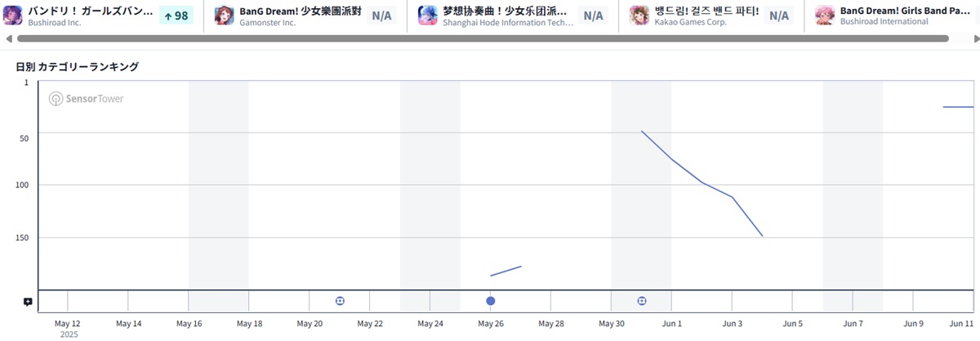
Task: Select the filled circle marker at May 26
Action: [x=491, y=301]
